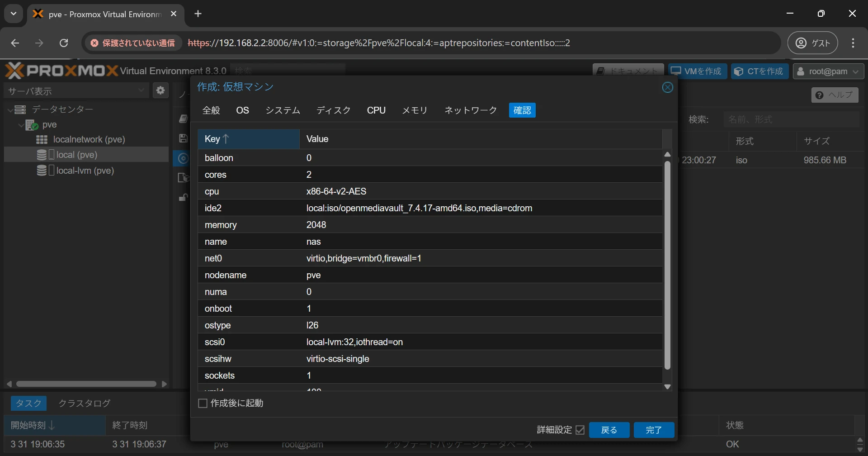Collapse the データセンター tree node
Viewport: 868px width, 456px height.
(x=10, y=110)
